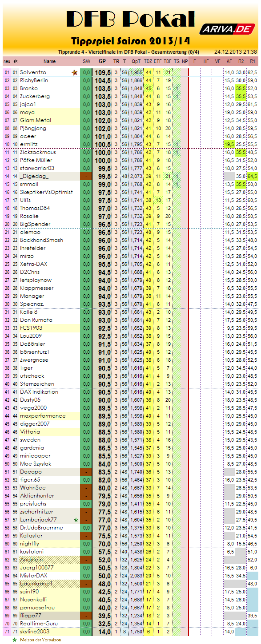Click the green star beside Lumberjack77

click(76, 520)
